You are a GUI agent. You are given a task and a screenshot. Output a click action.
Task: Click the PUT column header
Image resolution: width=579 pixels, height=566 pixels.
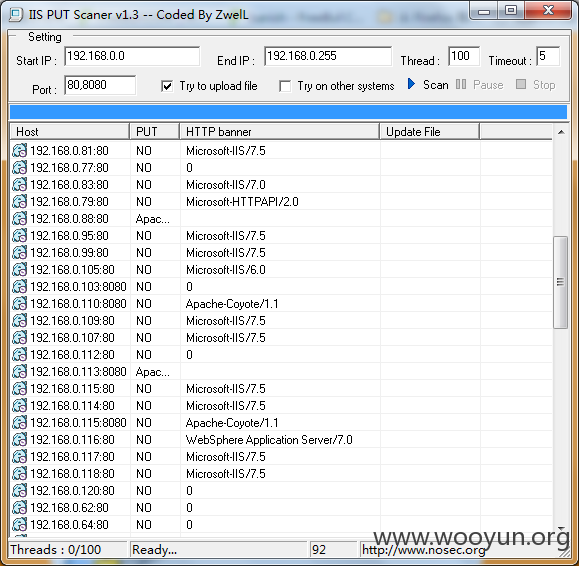point(155,132)
